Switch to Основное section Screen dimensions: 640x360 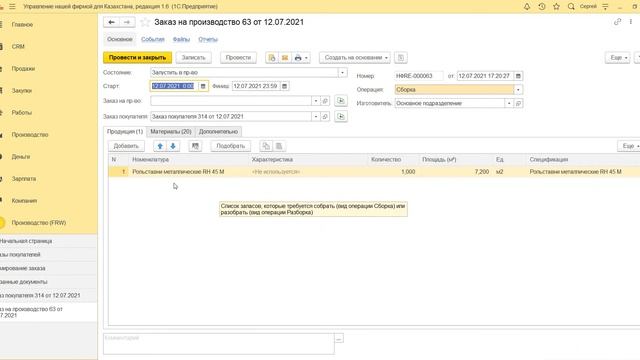coord(120,39)
